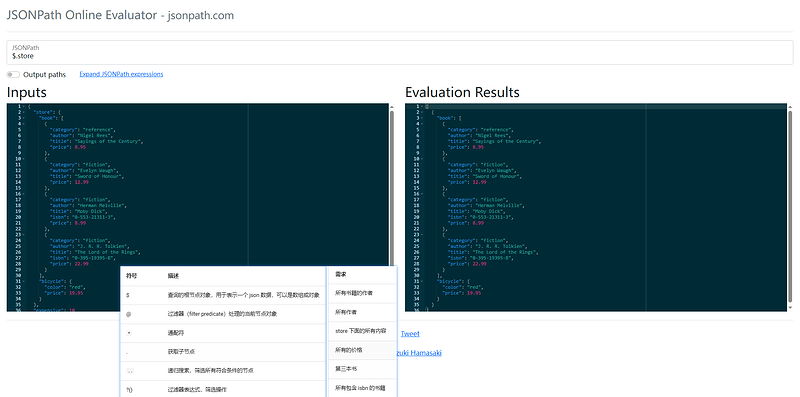Screen dimensions: 800x397
Task: Click "Evelyn Waugh" in Evaluation Results
Action: [494, 170]
